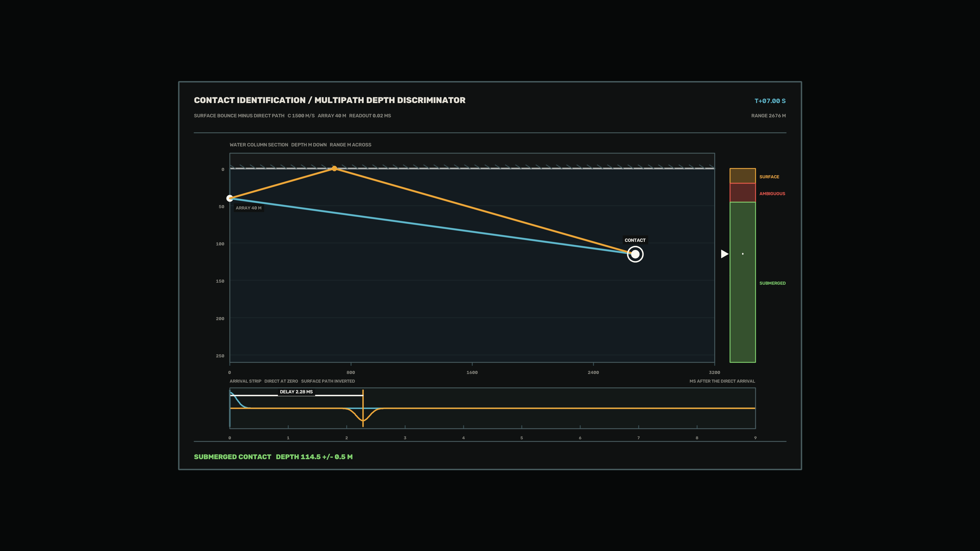
Task: Click the arrival strip 7 ms tick label
Action: 638,438
